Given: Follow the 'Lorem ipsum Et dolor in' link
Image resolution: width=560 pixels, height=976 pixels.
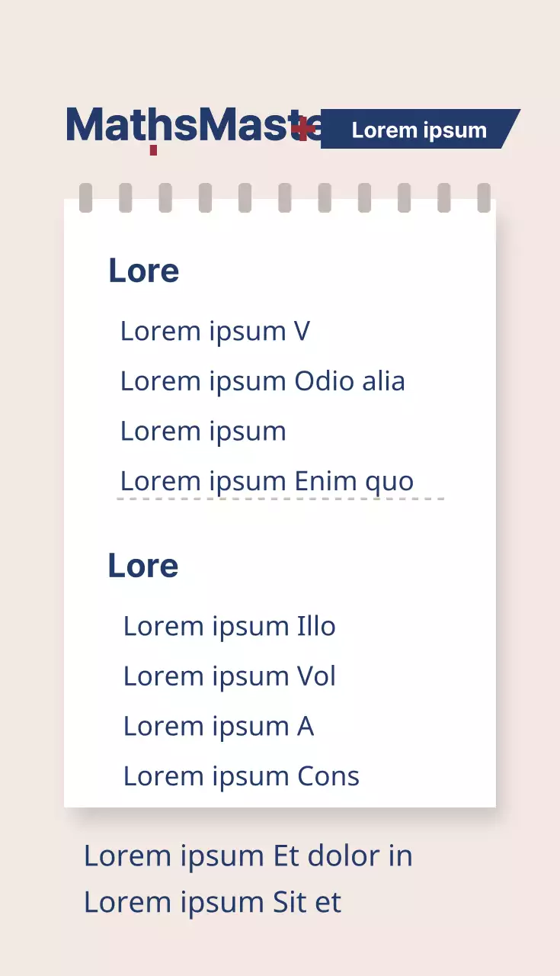Looking at the screenshot, I should 248,856.
